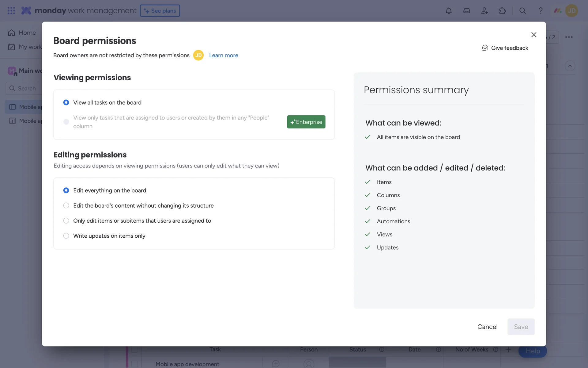Viewport: 588px width, 368px height.
Task: Click the invite members icon
Action: click(484, 11)
